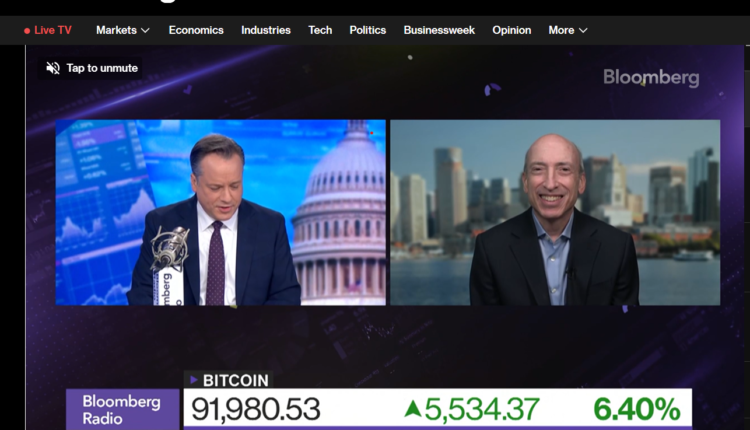This screenshot has width=750, height=430.
Task: Click the guest's video frame with skyline
Action: pos(555,212)
